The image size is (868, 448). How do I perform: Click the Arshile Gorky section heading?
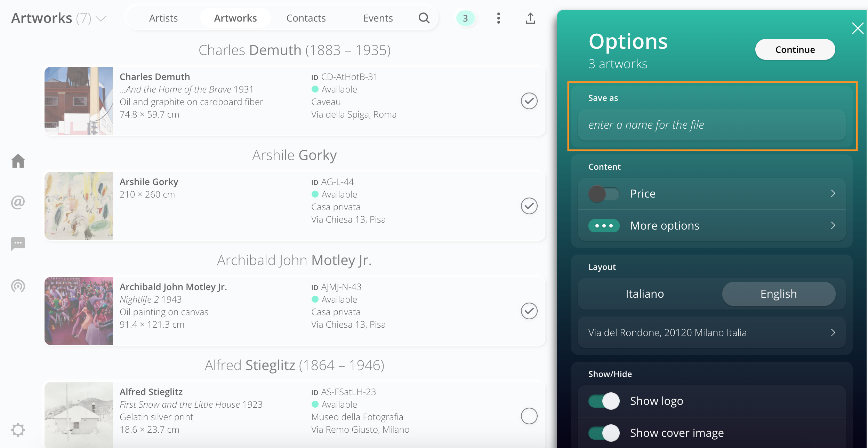tap(295, 155)
